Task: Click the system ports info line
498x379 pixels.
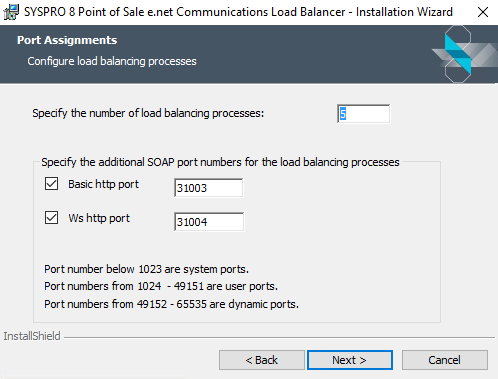Action: pyautogui.click(x=146, y=269)
